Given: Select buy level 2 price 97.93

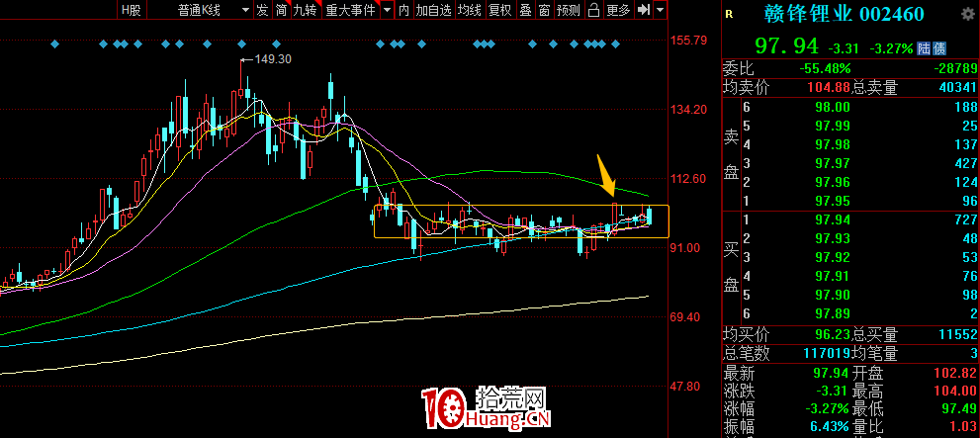Looking at the screenshot, I should pos(833,238).
